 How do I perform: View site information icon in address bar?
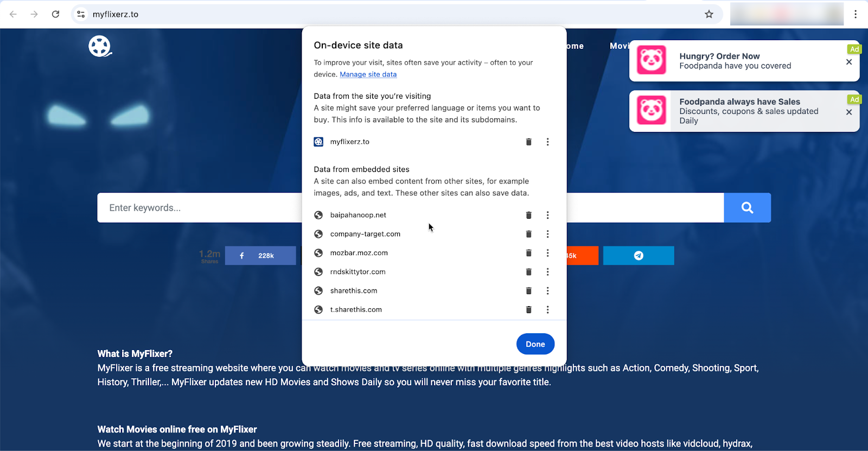point(81,14)
